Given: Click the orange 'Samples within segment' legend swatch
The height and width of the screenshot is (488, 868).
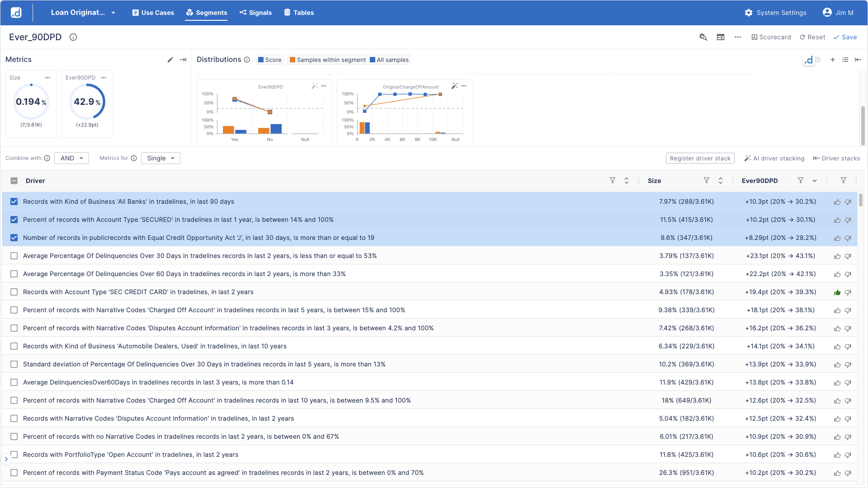Looking at the screenshot, I should pos(292,60).
